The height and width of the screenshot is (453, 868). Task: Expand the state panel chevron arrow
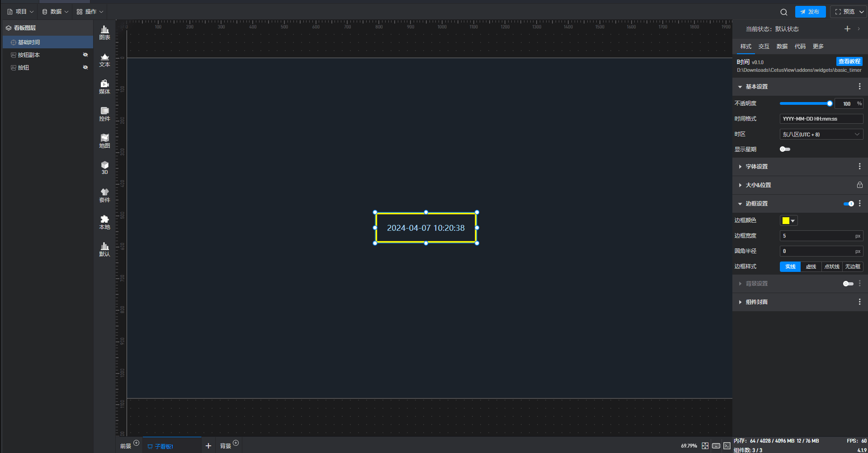(x=859, y=29)
